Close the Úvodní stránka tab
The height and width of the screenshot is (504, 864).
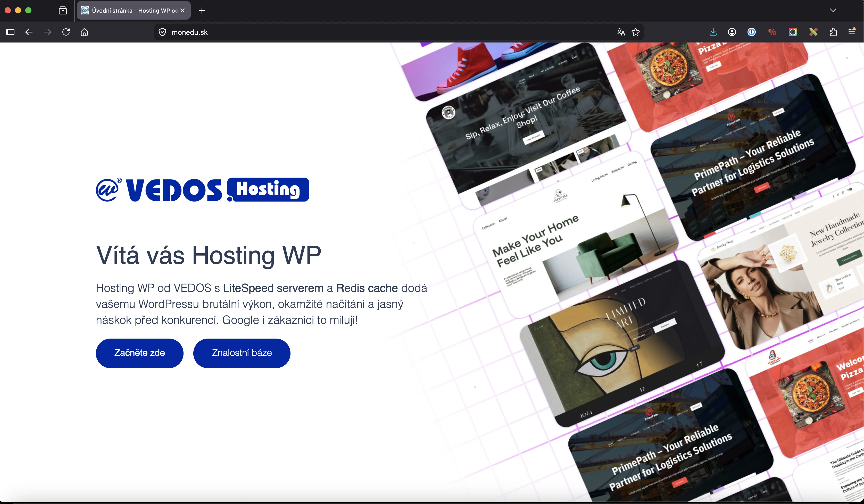click(x=182, y=11)
